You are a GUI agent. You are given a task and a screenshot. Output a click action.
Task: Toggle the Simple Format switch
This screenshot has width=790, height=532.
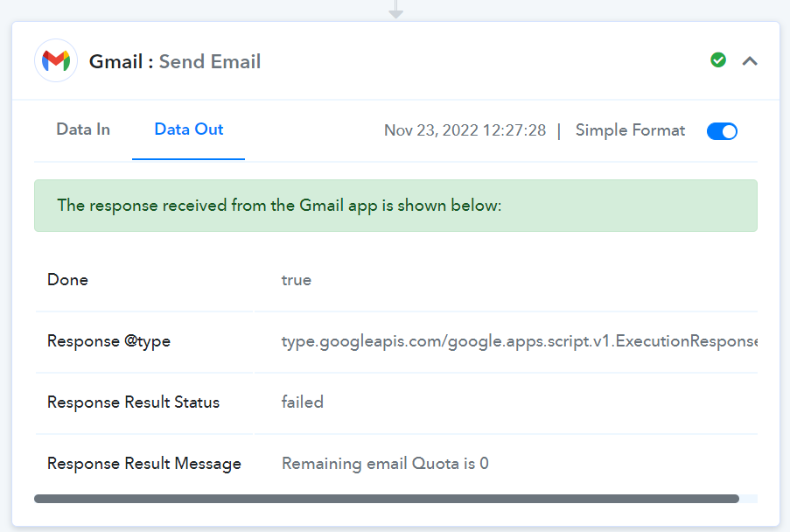pos(722,131)
